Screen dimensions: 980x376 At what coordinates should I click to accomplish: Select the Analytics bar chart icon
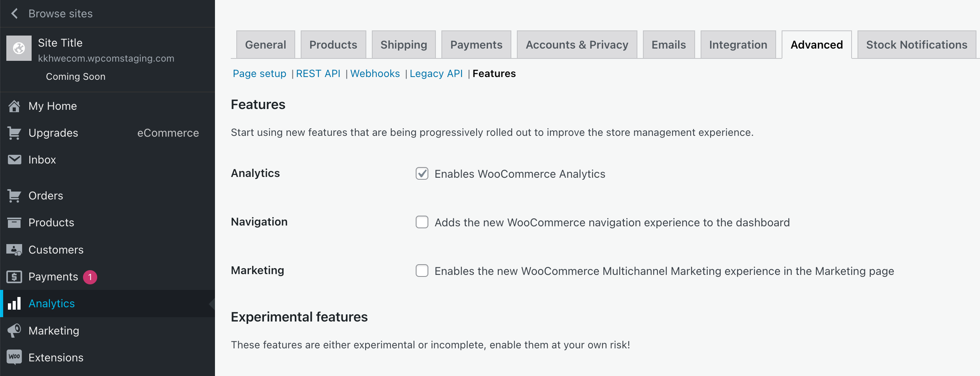[15, 303]
